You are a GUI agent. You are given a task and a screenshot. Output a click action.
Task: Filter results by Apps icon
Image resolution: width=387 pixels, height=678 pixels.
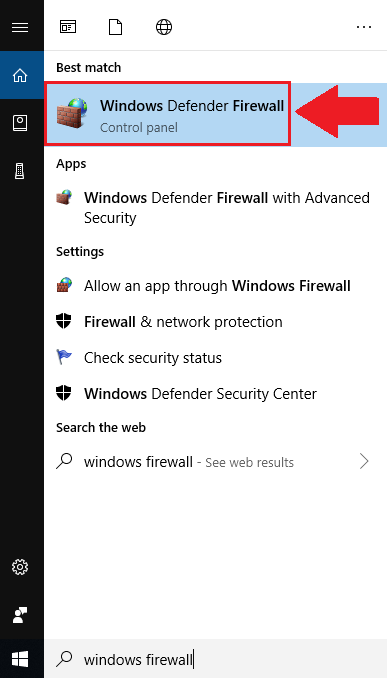[x=68, y=27]
